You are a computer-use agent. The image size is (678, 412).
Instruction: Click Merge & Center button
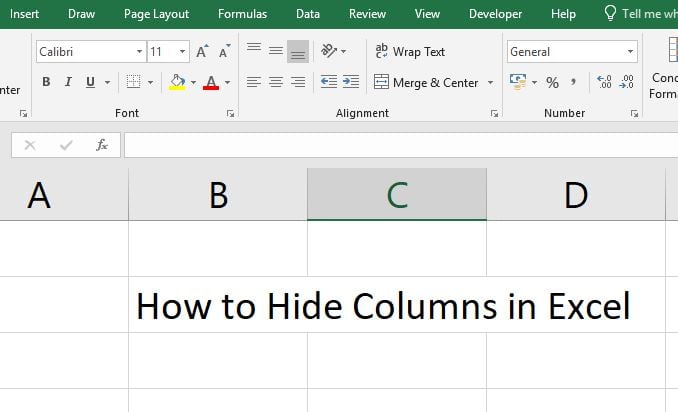(426, 82)
